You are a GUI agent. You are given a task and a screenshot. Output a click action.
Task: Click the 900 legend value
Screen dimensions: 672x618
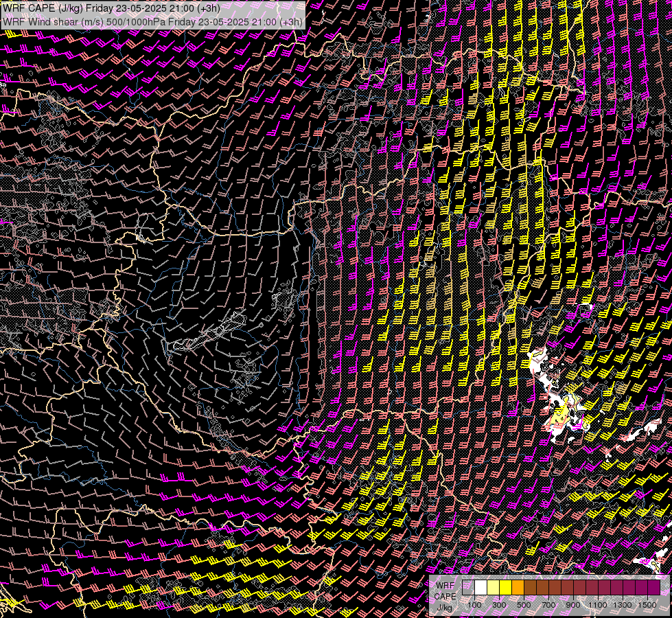coord(573,605)
